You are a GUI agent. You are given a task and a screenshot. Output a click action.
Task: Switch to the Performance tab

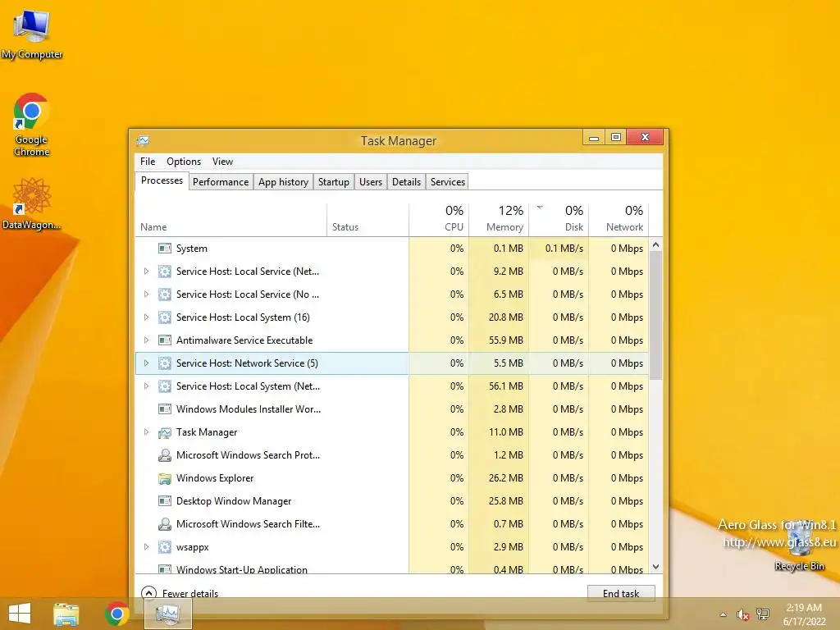coord(221,182)
